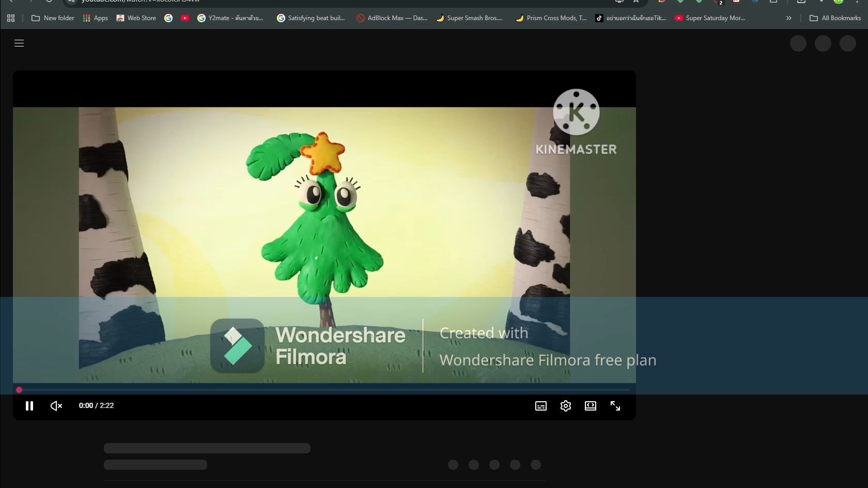Open the Apps bookmark
Screen dimensions: 868x488
(96, 18)
